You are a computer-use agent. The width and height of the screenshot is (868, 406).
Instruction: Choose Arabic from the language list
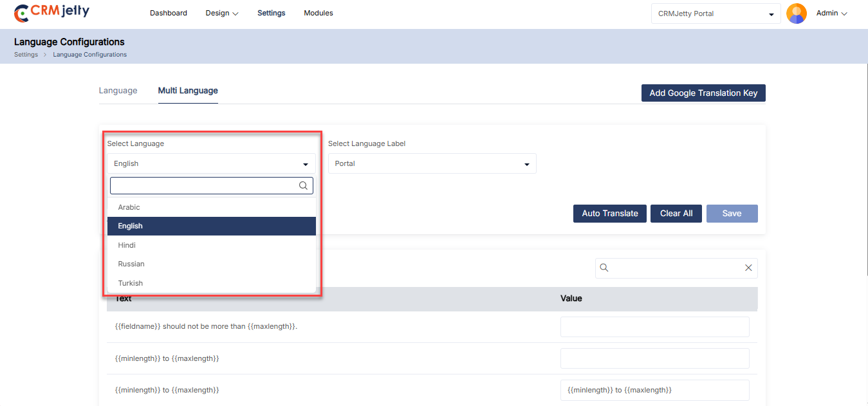pos(129,207)
